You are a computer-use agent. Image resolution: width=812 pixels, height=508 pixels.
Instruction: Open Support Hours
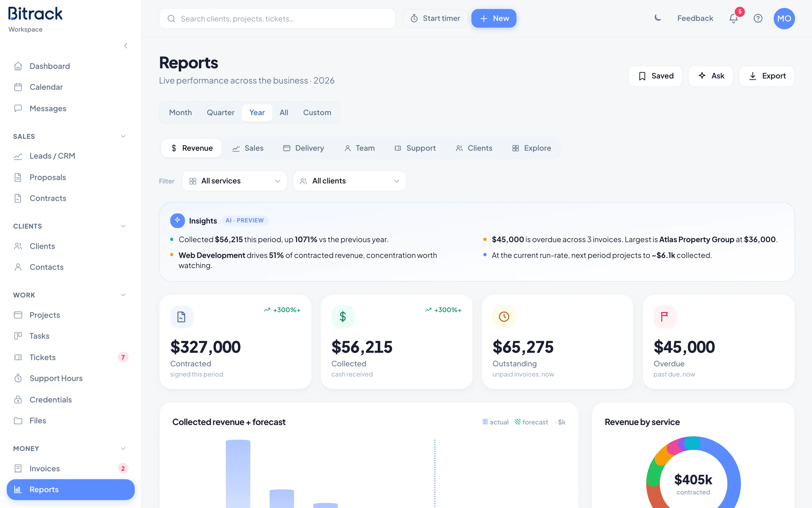pos(70,378)
